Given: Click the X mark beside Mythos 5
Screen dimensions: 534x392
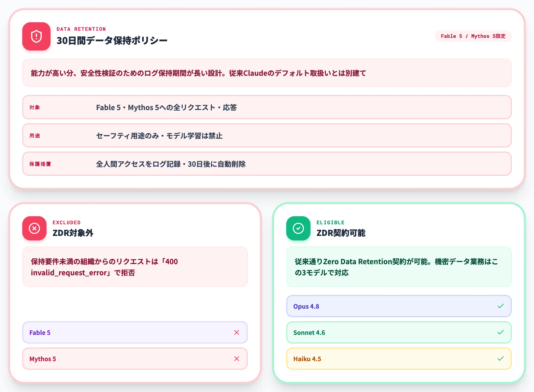Looking at the screenshot, I should coord(237,359).
